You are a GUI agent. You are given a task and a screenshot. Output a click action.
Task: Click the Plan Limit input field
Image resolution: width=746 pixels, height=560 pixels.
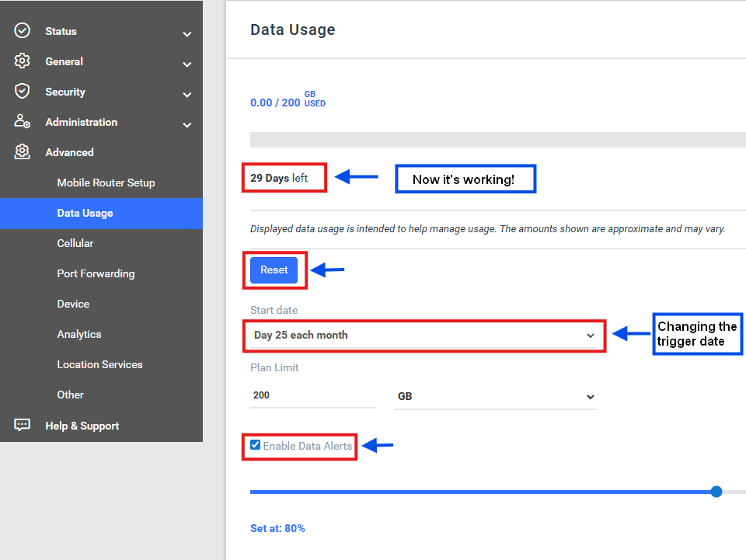coord(312,395)
